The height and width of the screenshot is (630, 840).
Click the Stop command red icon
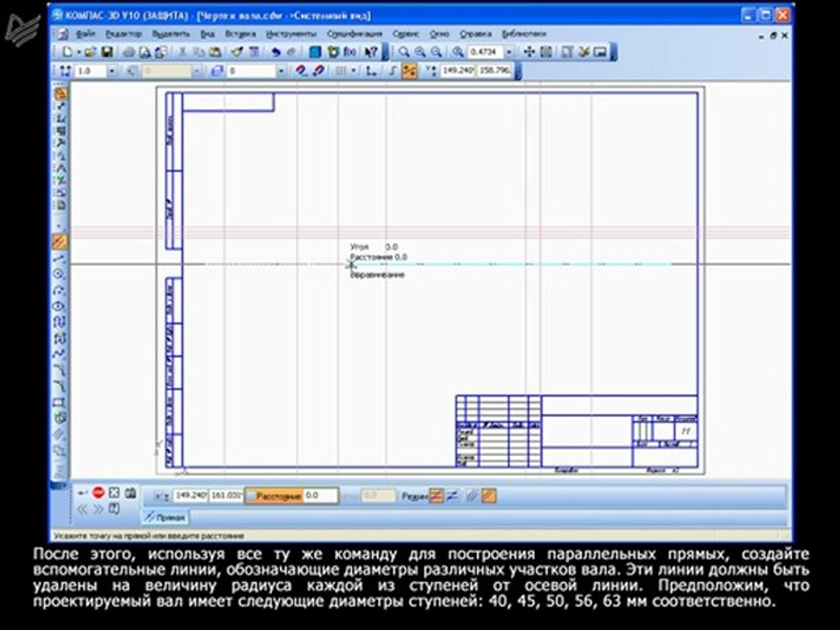click(98, 493)
